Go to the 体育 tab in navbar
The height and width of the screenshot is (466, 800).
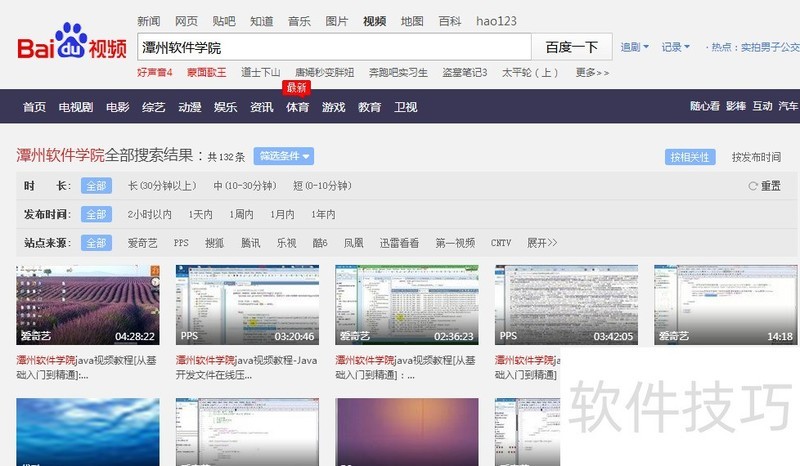pos(297,107)
